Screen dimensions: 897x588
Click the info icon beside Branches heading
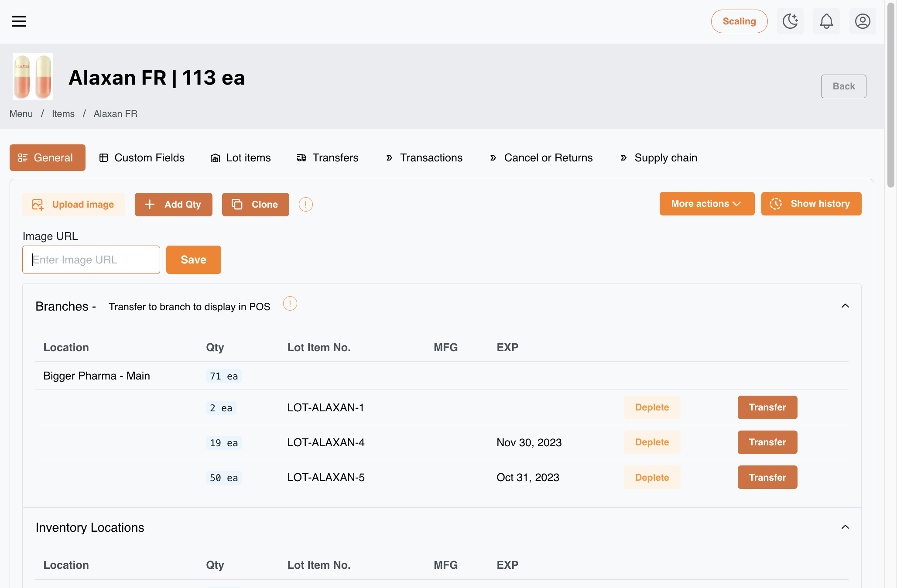[290, 303]
